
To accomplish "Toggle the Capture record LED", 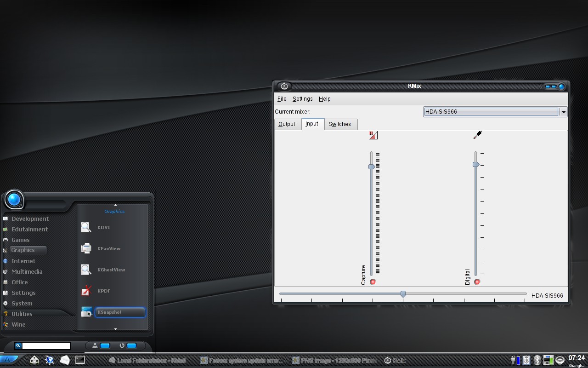I will click(373, 282).
